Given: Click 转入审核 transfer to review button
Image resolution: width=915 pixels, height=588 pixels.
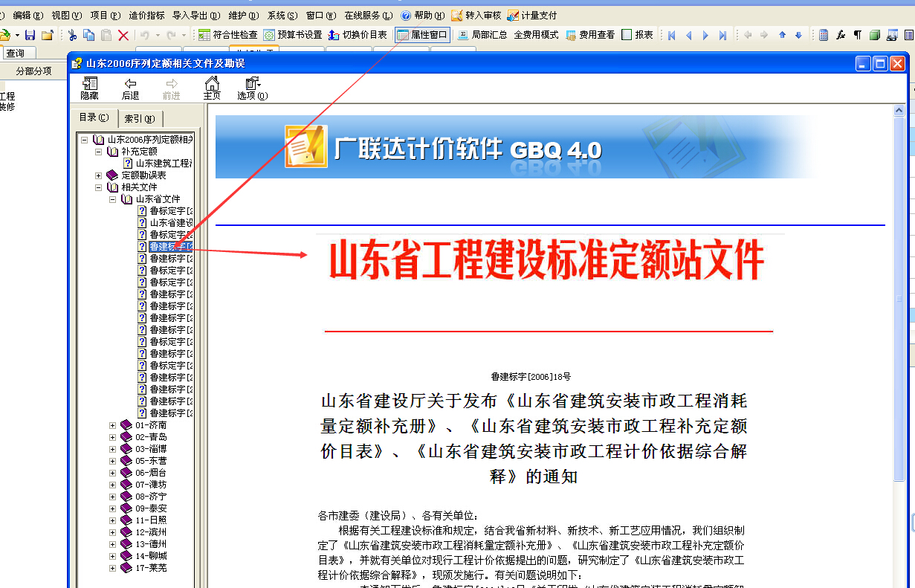Looking at the screenshot, I should pos(476,15).
